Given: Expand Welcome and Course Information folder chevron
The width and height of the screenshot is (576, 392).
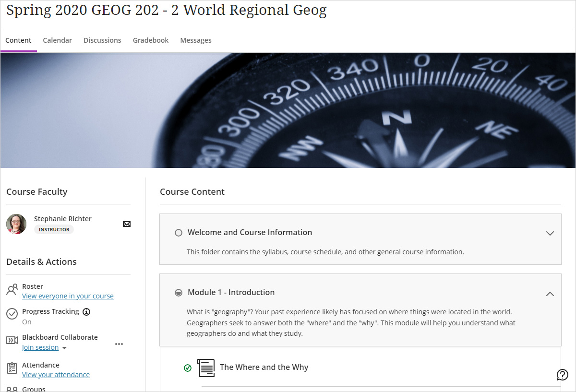Looking at the screenshot, I should coord(550,234).
